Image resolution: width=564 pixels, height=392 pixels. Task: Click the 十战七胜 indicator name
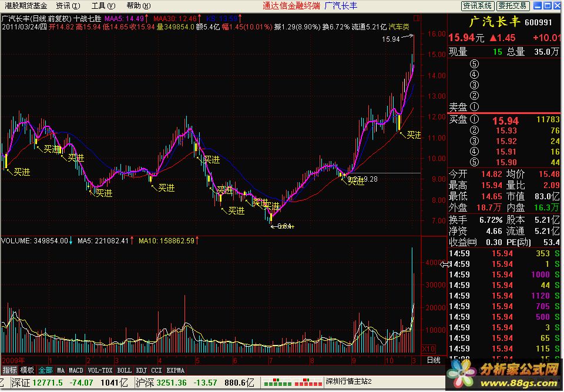(x=88, y=18)
